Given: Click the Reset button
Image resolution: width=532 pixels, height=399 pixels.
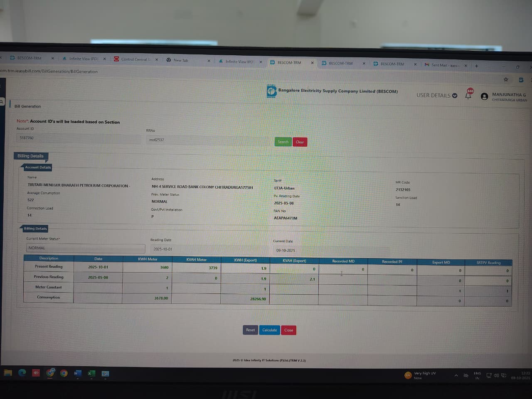Looking at the screenshot, I should tap(250, 330).
